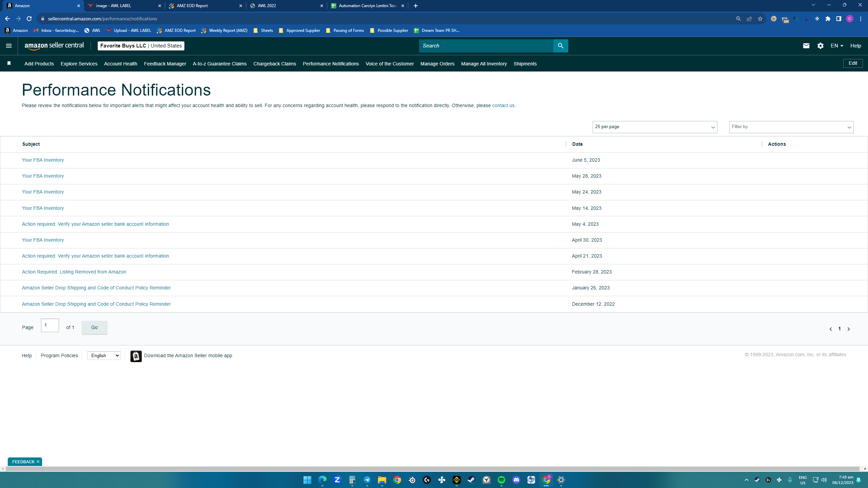This screenshot has height=488, width=868.
Task: Open the EN language dropdown in header
Action: click(x=837, y=46)
